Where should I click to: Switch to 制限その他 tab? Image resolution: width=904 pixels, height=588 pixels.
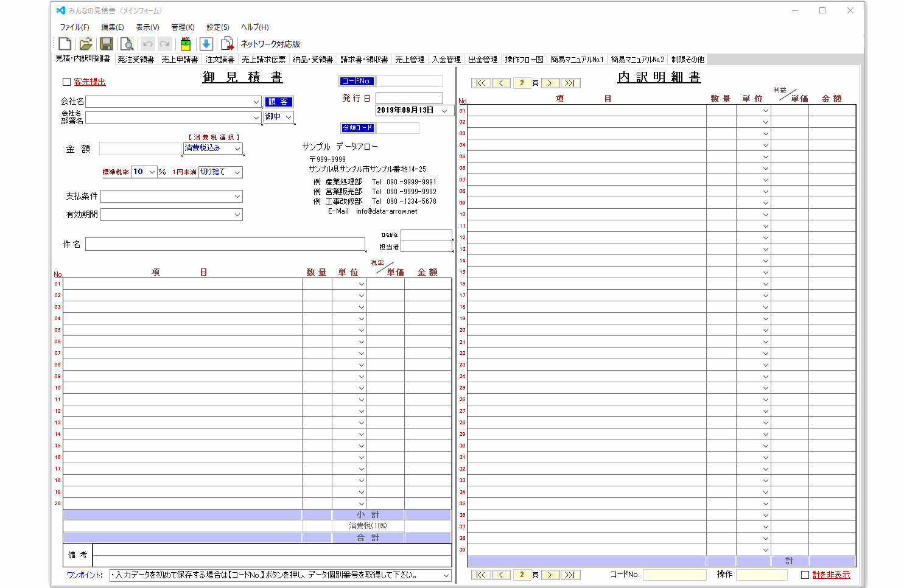[688, 60]
